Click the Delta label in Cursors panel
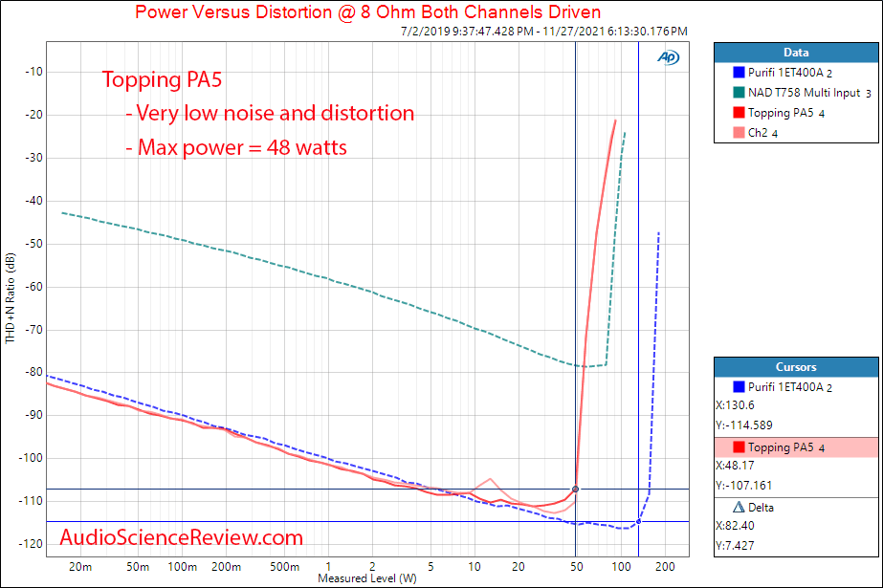883x588 pixels. [x=761, y=507]
